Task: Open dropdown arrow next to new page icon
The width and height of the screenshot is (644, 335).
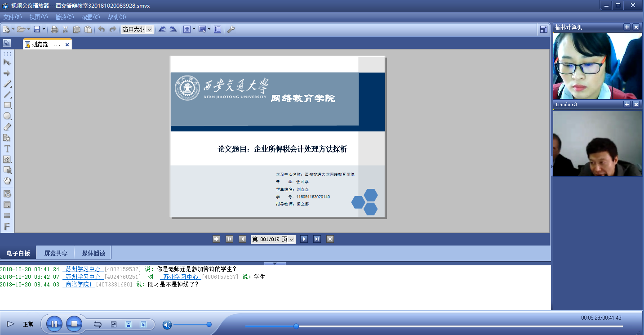Action: click(x=13, y=29)
